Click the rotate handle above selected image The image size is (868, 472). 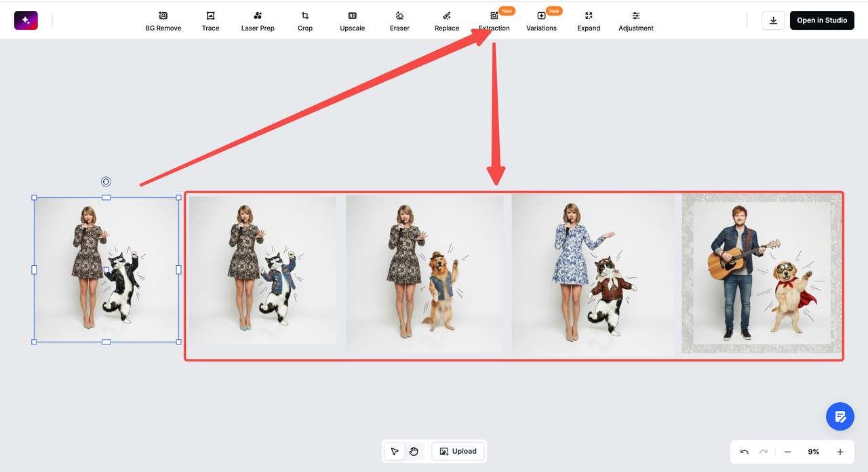pyautogui.click(x=106, y=182)
